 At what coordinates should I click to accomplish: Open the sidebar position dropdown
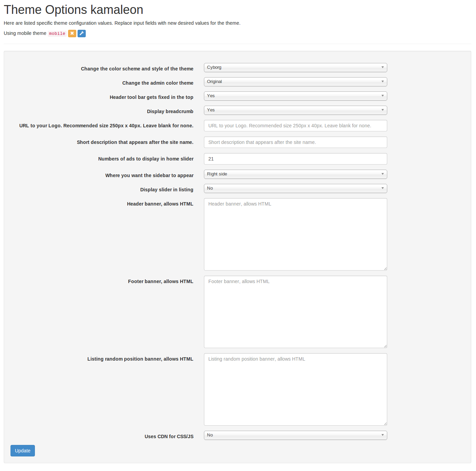[295, 174]
